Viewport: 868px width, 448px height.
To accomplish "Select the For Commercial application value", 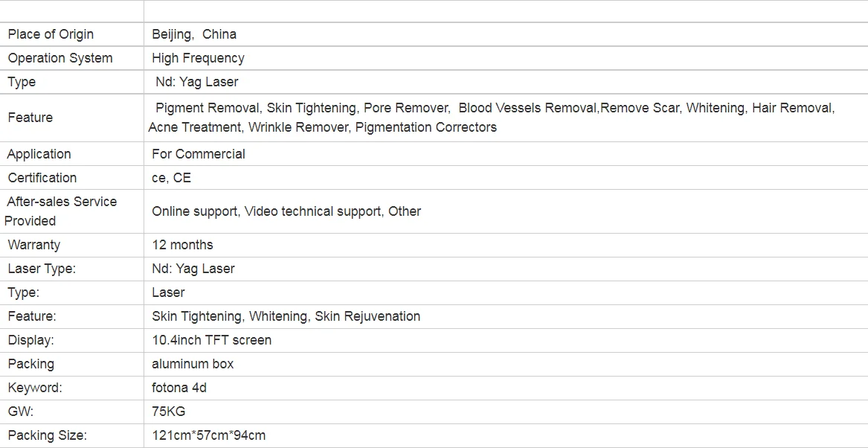I will coord(198,154).
